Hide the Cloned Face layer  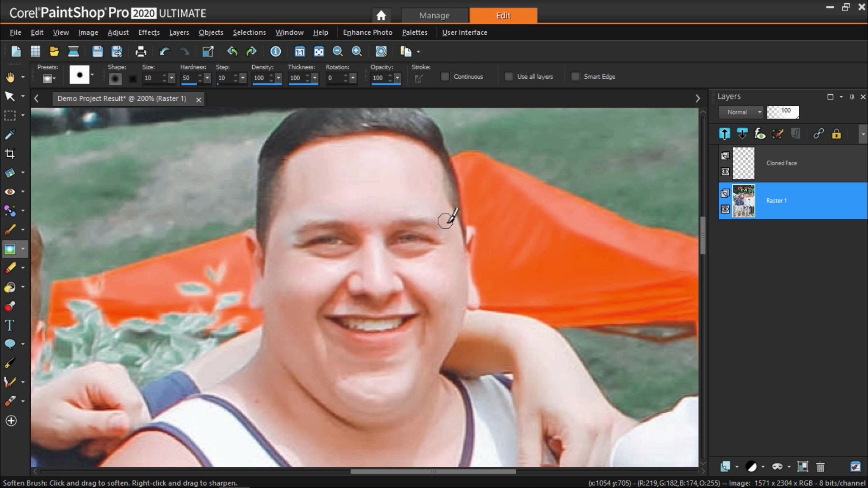click(x=725, y=172)
